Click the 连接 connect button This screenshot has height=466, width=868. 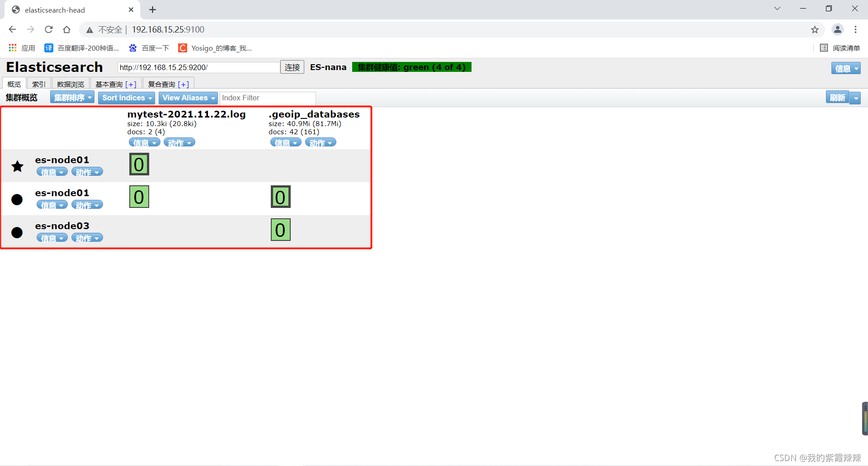tap(292, 67)
